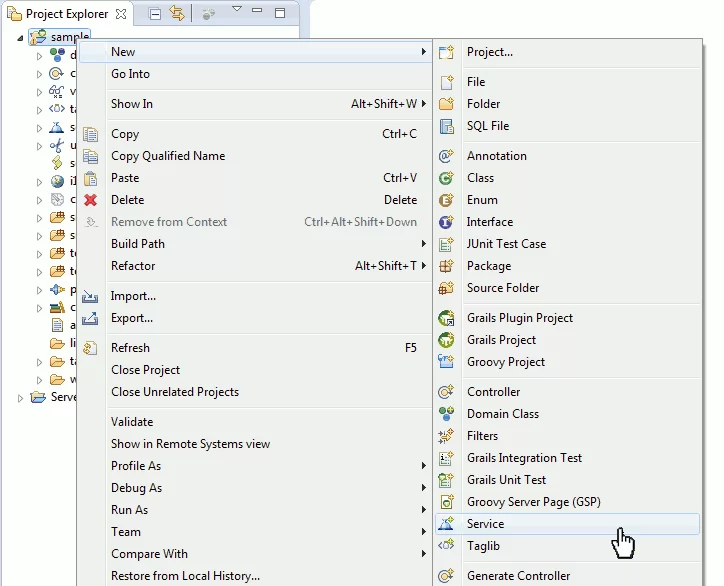Click the purple Interface icon
Screen dimensions: 724x586
[446, 222]
